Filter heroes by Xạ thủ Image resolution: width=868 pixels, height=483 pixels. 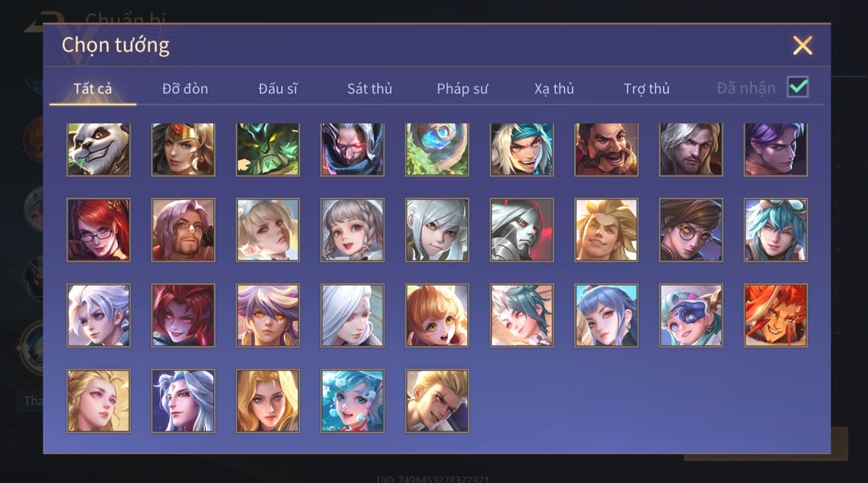point(554,89)
